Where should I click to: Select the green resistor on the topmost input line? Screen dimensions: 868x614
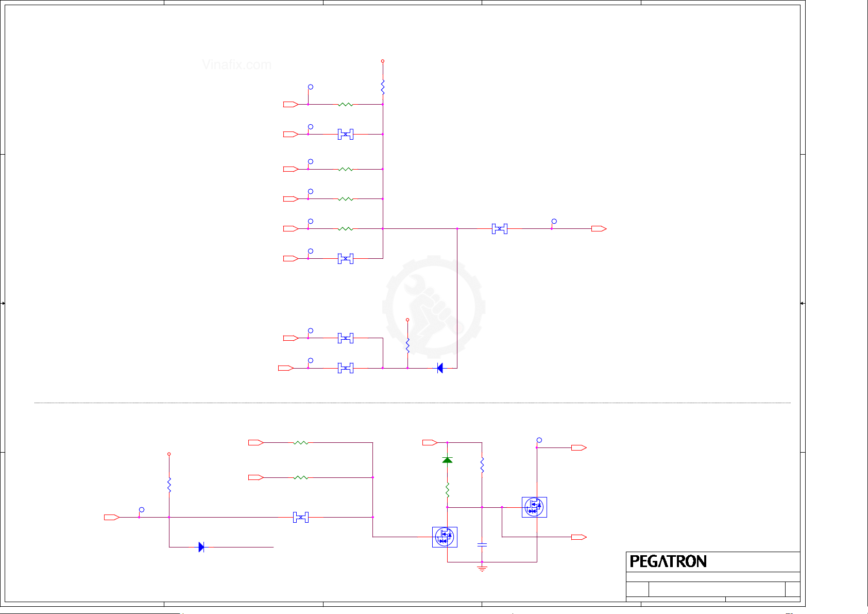(346, 104)
